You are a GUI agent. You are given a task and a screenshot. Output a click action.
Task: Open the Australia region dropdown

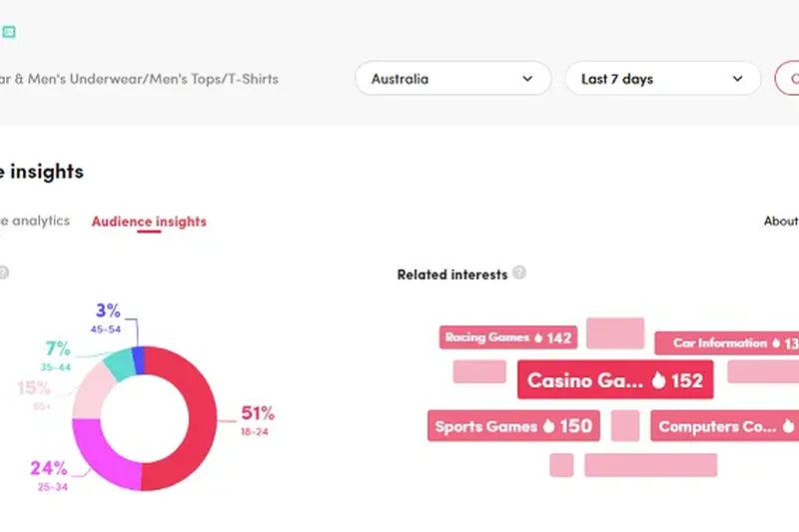tap(452, 79)
